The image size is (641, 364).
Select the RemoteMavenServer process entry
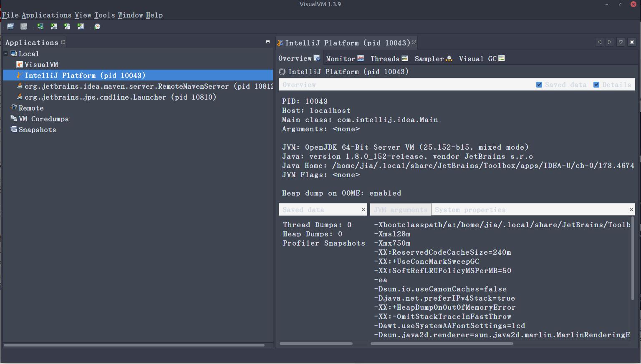(x=148, y=86)
